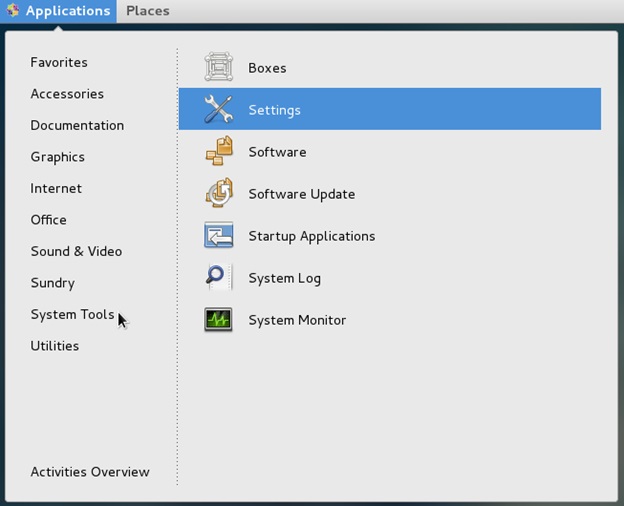This screenshot has width=624, height=506.
Task: Choose the Documentation category
Action: point(77,125)
